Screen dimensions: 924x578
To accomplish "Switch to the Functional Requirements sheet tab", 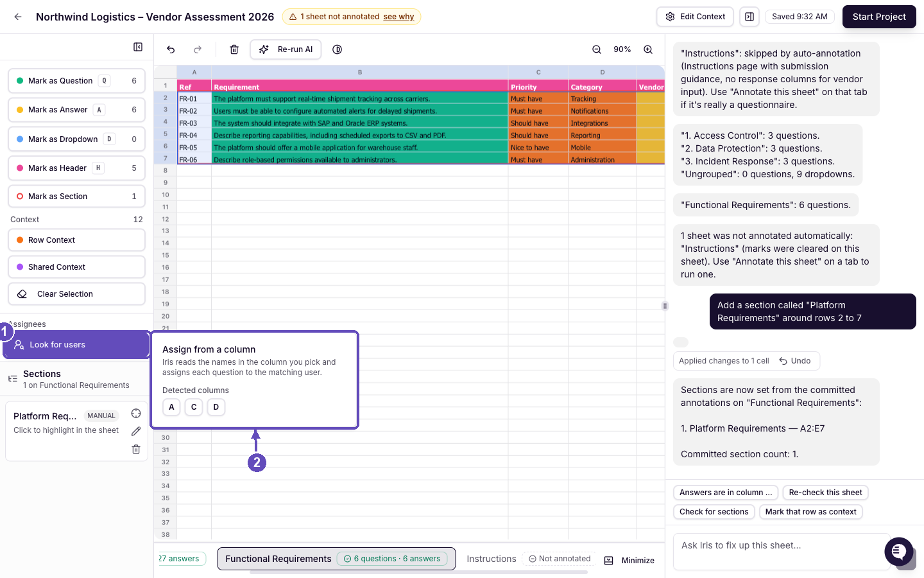I will (336, 559).
